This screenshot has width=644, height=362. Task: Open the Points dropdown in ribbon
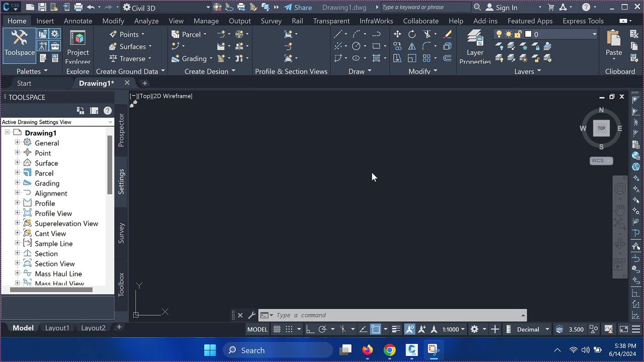point(127,34)
